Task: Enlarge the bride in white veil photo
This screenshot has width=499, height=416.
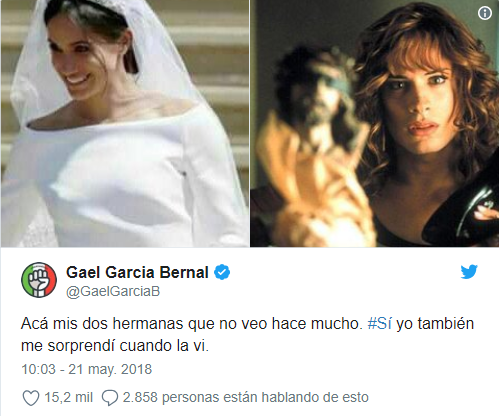Action: tap(125, 123)
